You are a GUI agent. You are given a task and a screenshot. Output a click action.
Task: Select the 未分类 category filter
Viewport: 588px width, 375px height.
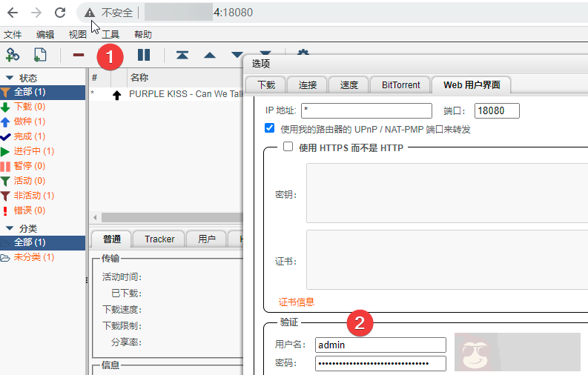click(33, 257)
